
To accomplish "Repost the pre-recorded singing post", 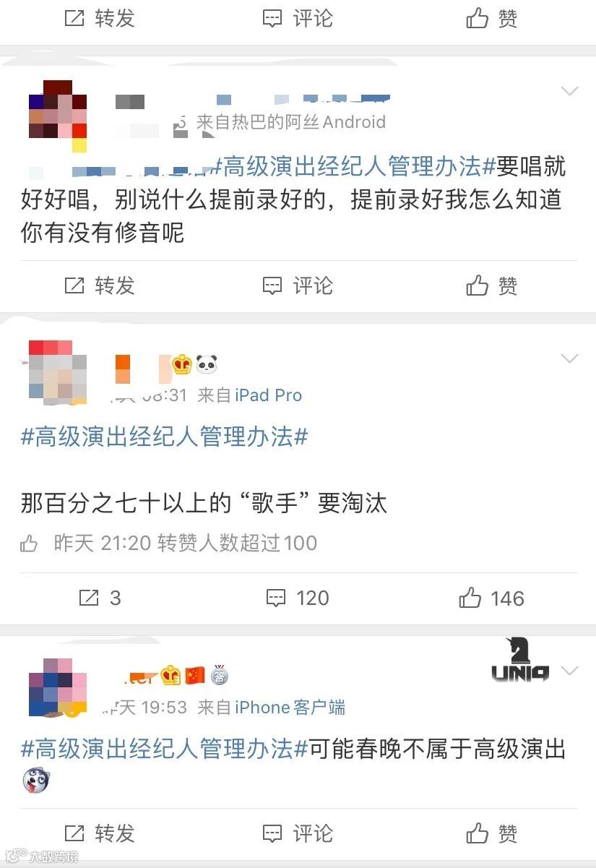I will [x=100, y=286].
